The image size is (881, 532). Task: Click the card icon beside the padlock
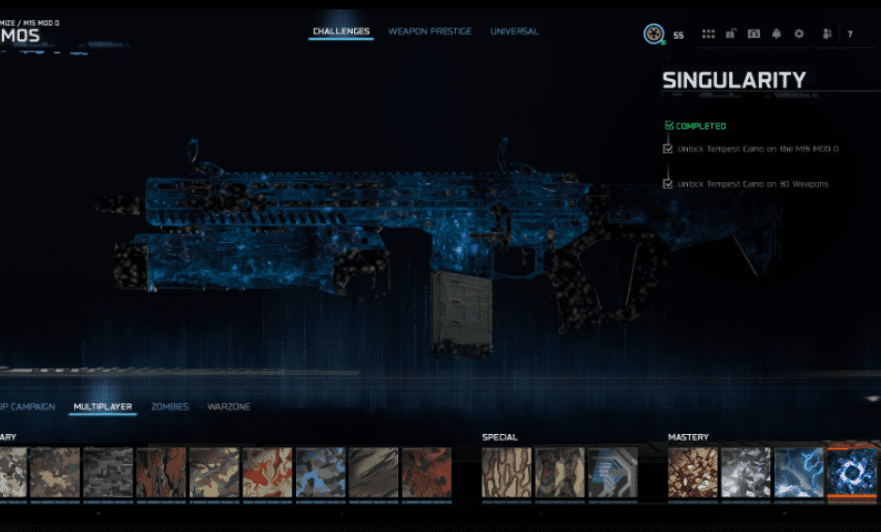click(x=753, y=34)
